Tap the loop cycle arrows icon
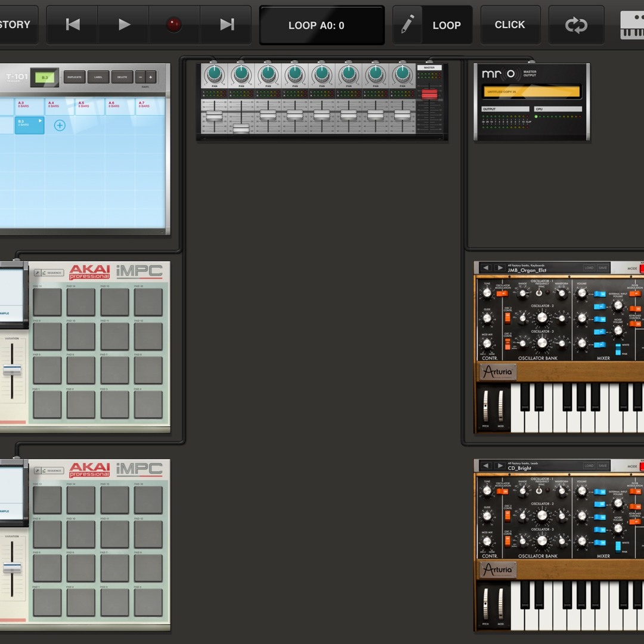 coord(576,25)
